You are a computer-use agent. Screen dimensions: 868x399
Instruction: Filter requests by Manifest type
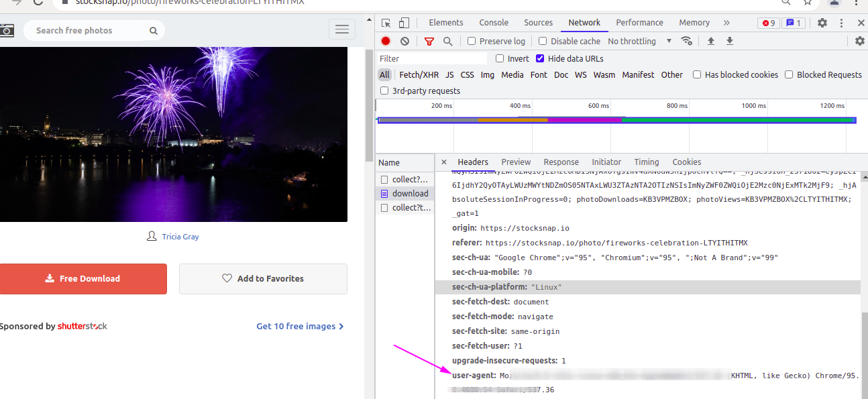[x=638, y=74]
